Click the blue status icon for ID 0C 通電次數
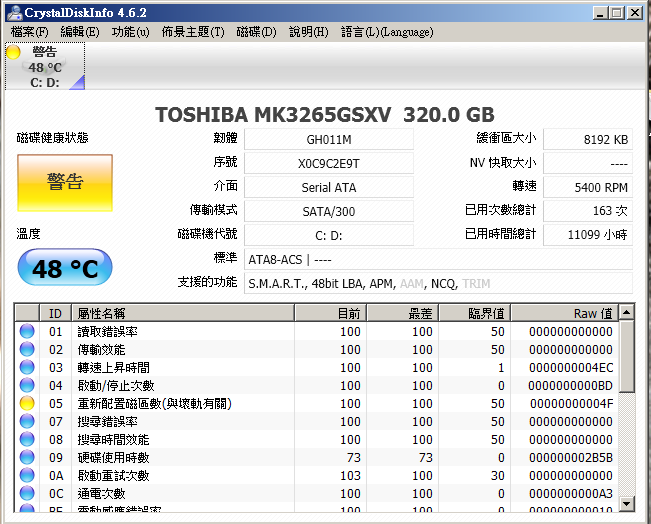This screenshot has width=651, height=524. pos(27,493)
